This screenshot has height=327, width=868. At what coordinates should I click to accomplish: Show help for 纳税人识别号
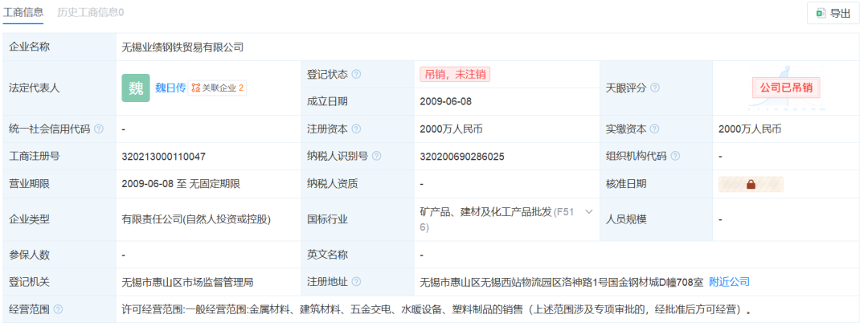click(376, 156)
